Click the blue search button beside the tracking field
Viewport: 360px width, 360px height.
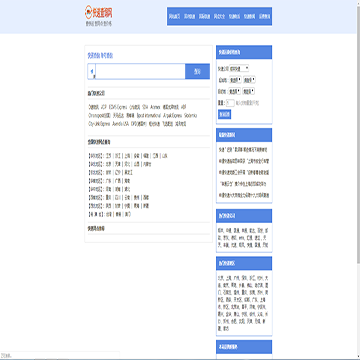[x=197, y=71]
